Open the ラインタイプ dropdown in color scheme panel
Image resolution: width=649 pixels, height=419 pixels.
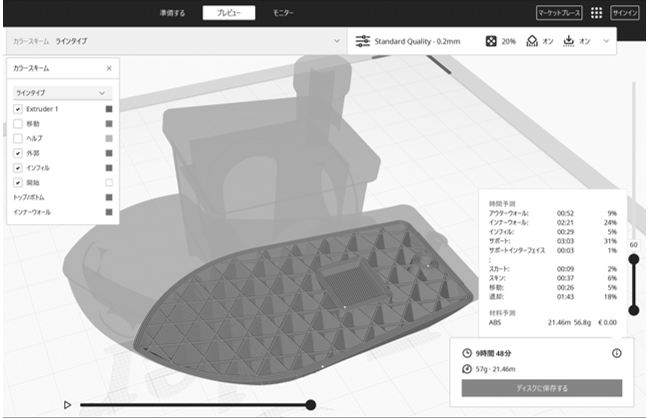click(62, 93)
